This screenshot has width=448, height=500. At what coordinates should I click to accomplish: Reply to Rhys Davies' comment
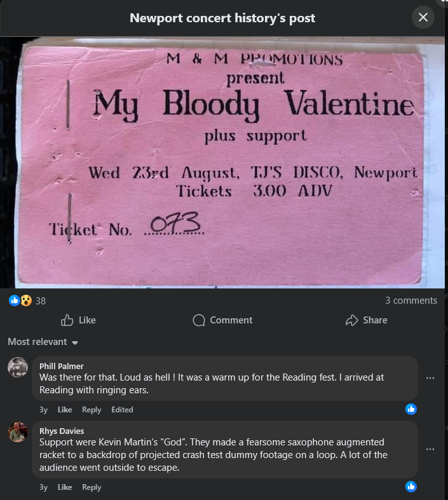click(x=92, y=487)
